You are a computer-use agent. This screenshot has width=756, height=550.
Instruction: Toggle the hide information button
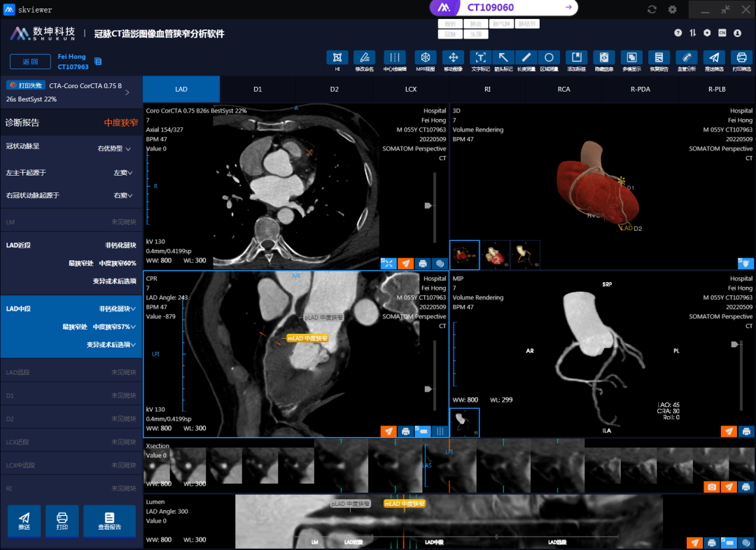604,58
